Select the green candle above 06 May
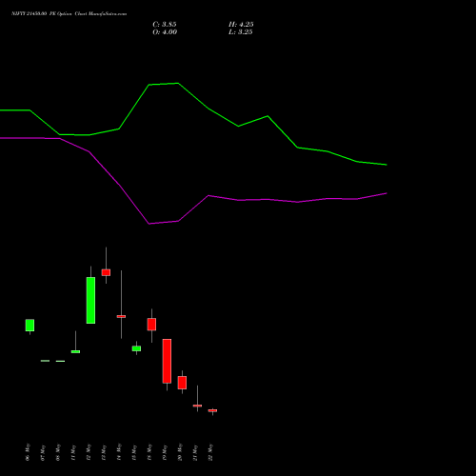476x476 pixels. coord(30,326)
